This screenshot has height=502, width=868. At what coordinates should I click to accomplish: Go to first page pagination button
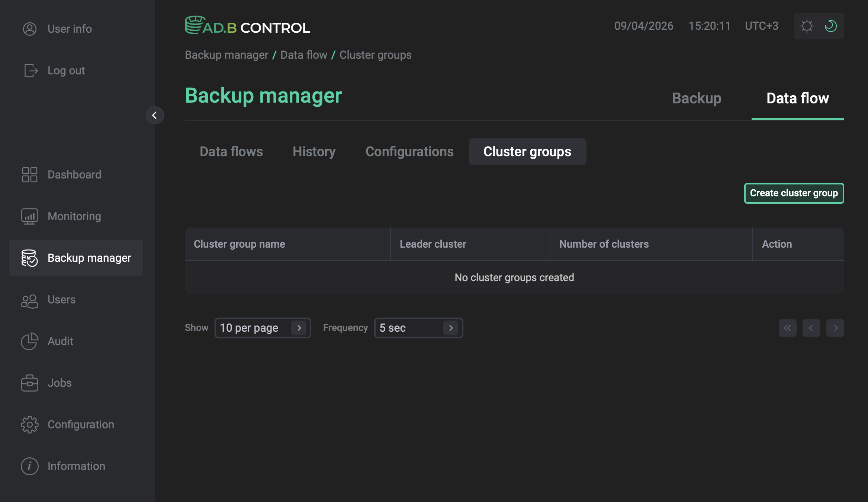tap(787, 328)
